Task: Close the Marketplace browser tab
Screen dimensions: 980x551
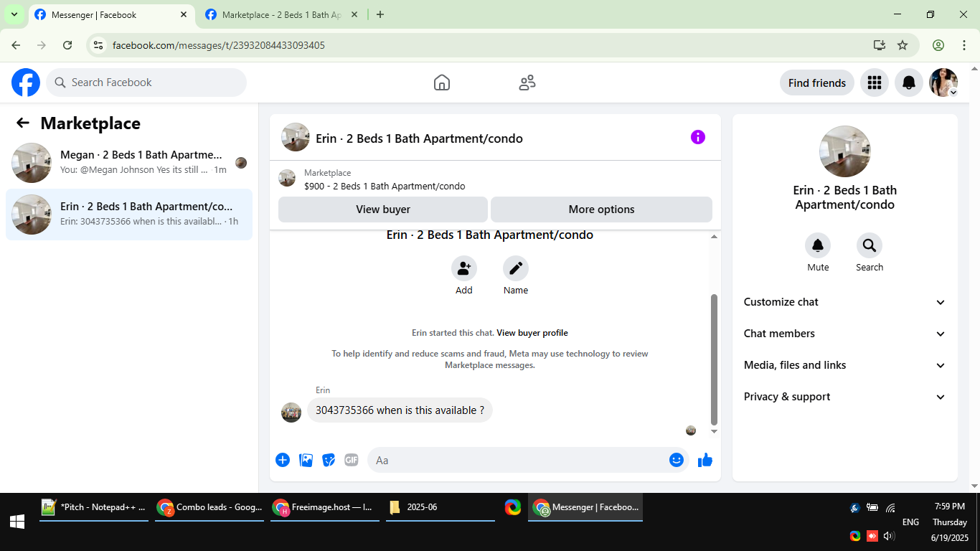Action: tap(354, 14)
